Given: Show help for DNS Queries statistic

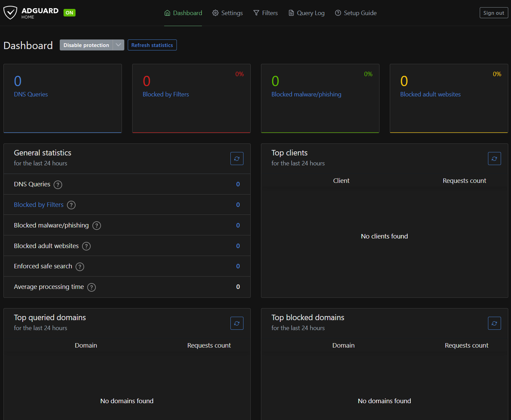Looking at the screenshot, I should pyautogui.click(x=58, y=185).
